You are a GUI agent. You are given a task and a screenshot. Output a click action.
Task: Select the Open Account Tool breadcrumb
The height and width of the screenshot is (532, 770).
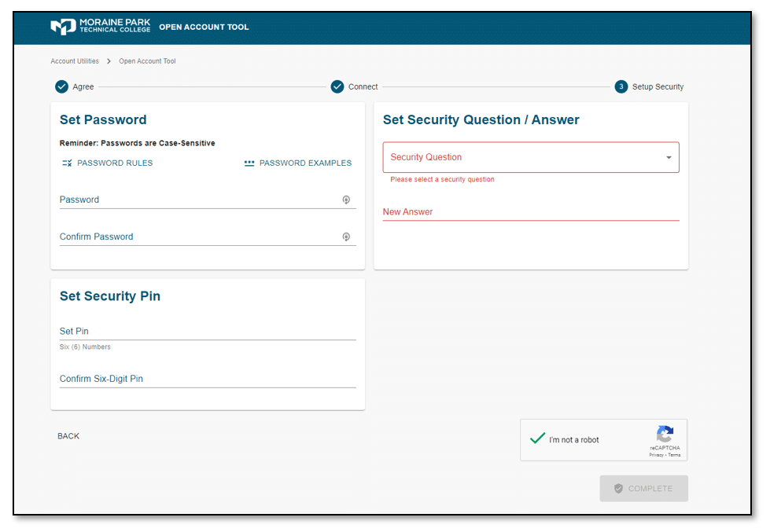(x=147, y=61)
